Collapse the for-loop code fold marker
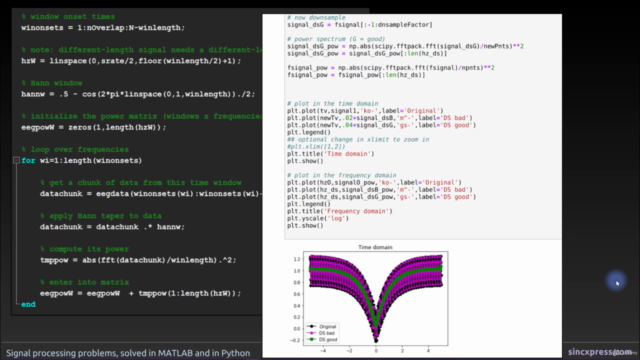Image resolution: width=640 pixels, height=360 pixels. pyautogui.click(x=16, y=160)
